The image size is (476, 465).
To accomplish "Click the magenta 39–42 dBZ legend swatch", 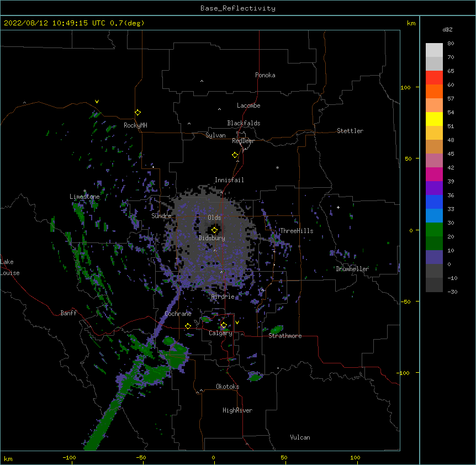I will [434, 174].
